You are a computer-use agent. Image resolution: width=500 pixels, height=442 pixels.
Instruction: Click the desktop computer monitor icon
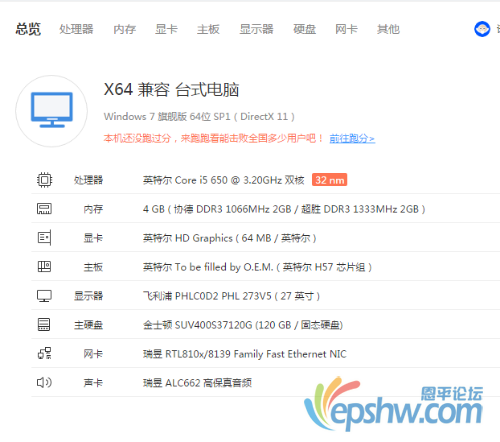pos(52,111)
